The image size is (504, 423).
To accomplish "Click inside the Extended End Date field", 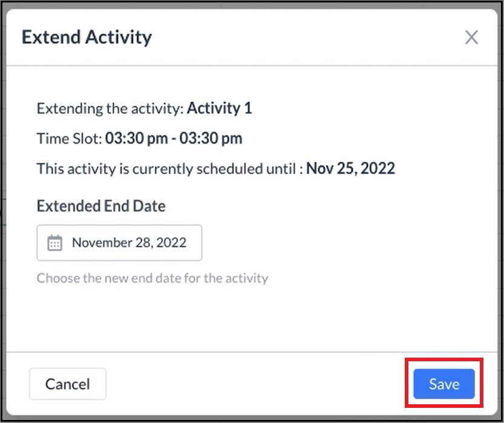I will pyautogui.click(x=128, y=242).
